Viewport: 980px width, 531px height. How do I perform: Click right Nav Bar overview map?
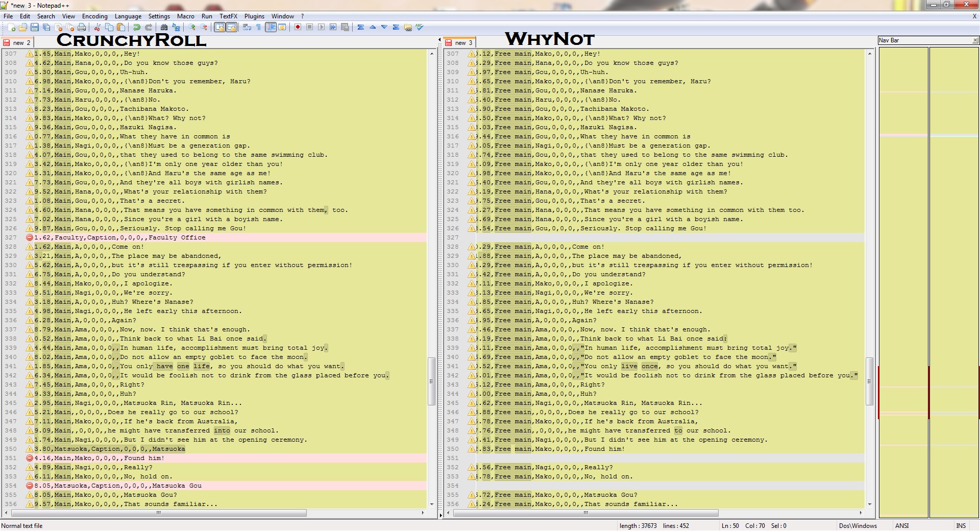pyautogui.click(x=953, y=282)
